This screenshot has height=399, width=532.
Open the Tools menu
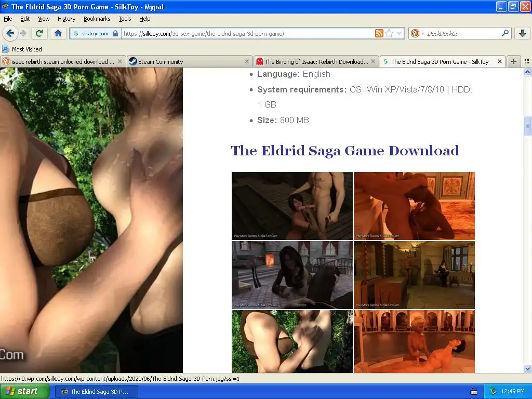click(125, 19)
